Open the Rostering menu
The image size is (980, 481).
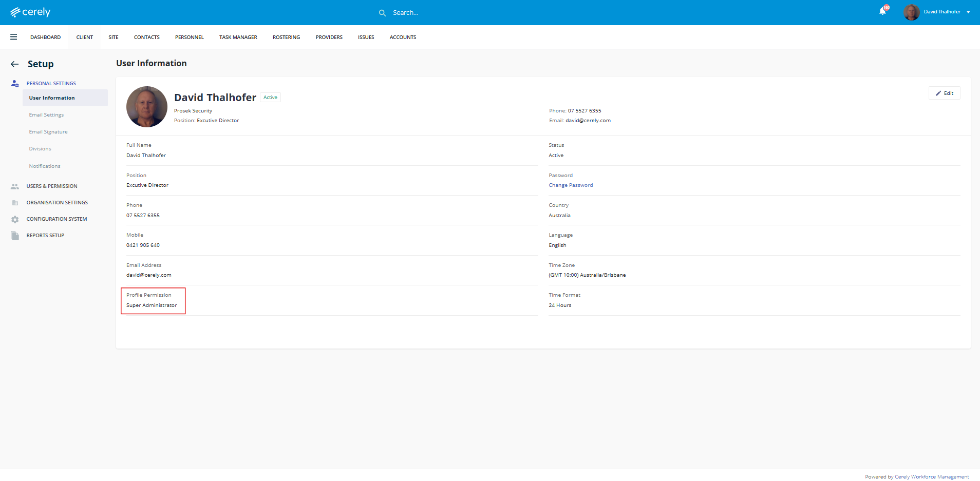pyautogui.click(x=286, y=37)
